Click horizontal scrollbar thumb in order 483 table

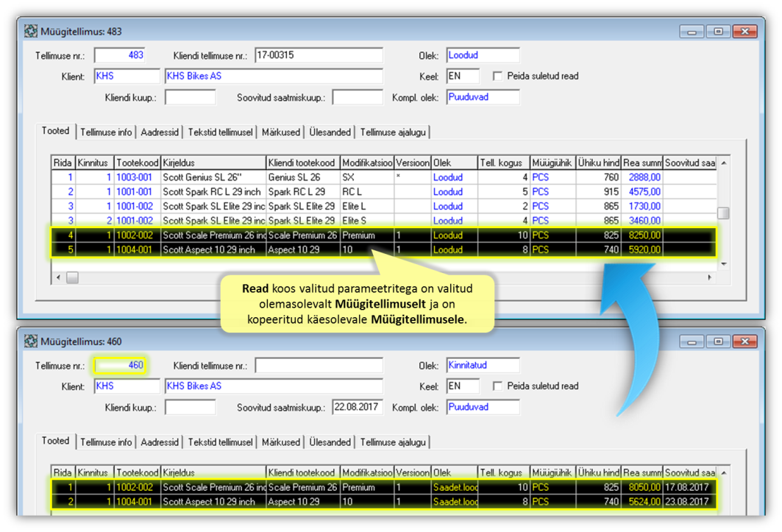point(72,277)
